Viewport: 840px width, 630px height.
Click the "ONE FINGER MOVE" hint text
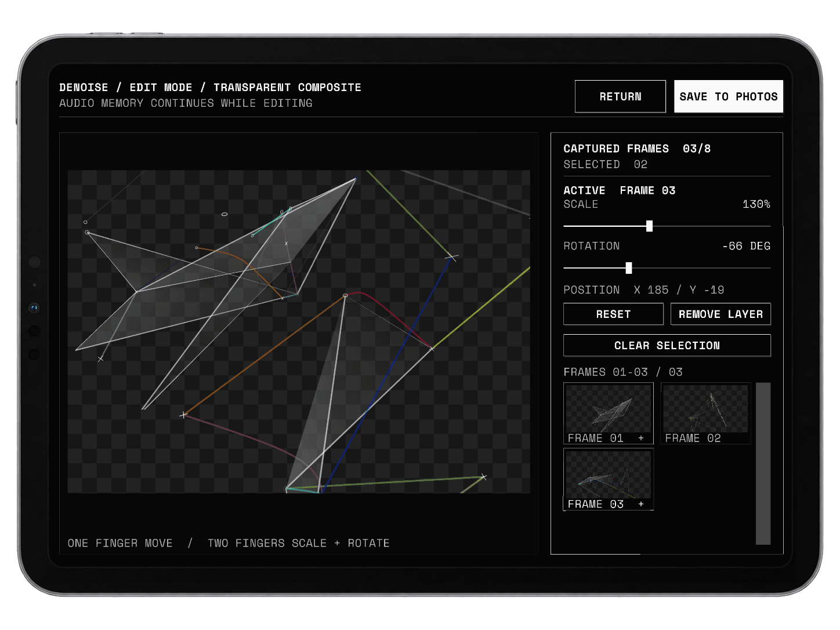tap(120, 543)
